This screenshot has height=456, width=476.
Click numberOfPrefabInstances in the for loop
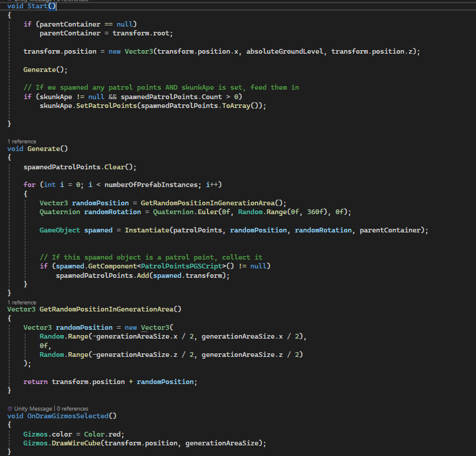[151, 185]
